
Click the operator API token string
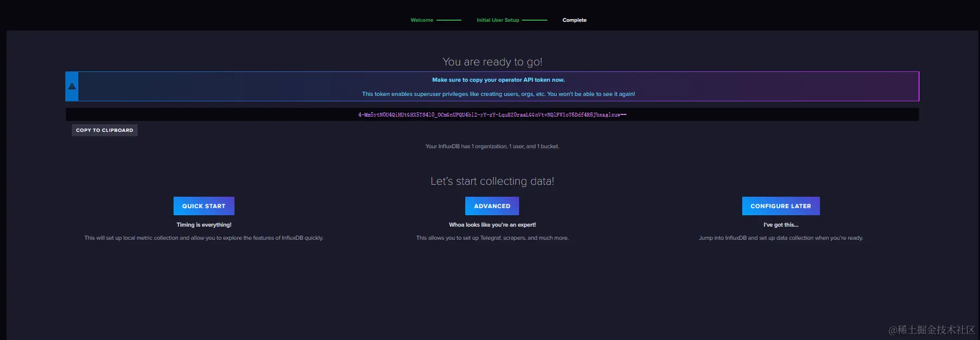coord(492,115)
